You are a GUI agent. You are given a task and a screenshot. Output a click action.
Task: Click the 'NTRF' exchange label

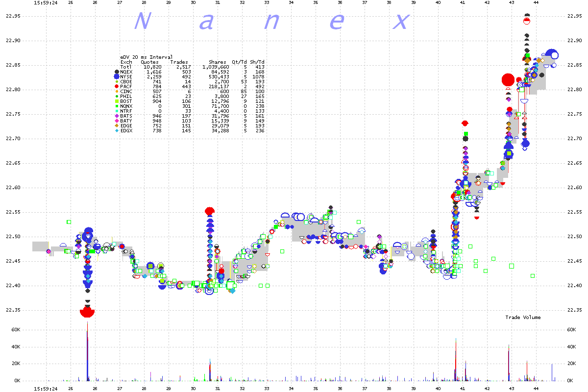[x=126, y=111]
